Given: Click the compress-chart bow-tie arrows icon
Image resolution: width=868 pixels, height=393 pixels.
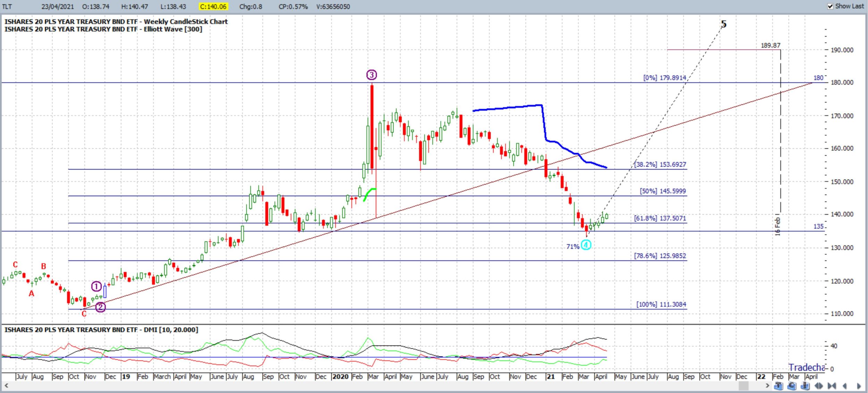Looking at the screenshot, I should click(x=832, y=386).
